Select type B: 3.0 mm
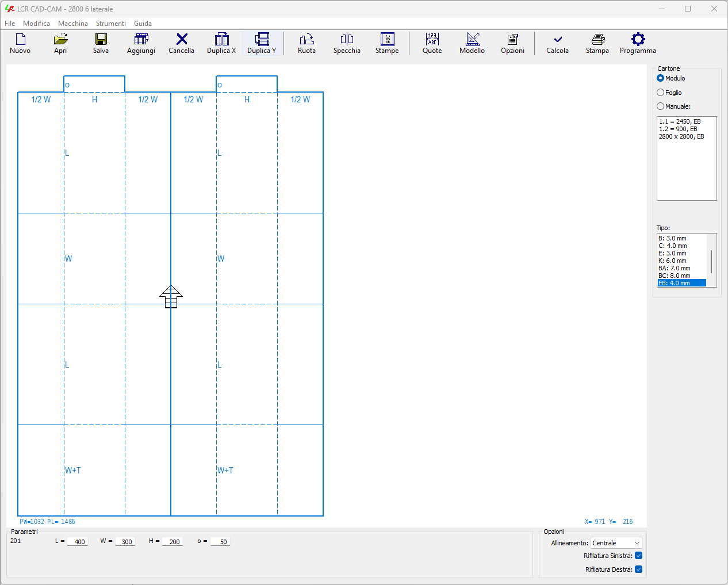Viewport: 728px width, 585px height. pyautogui.click(x=682, y=238)
